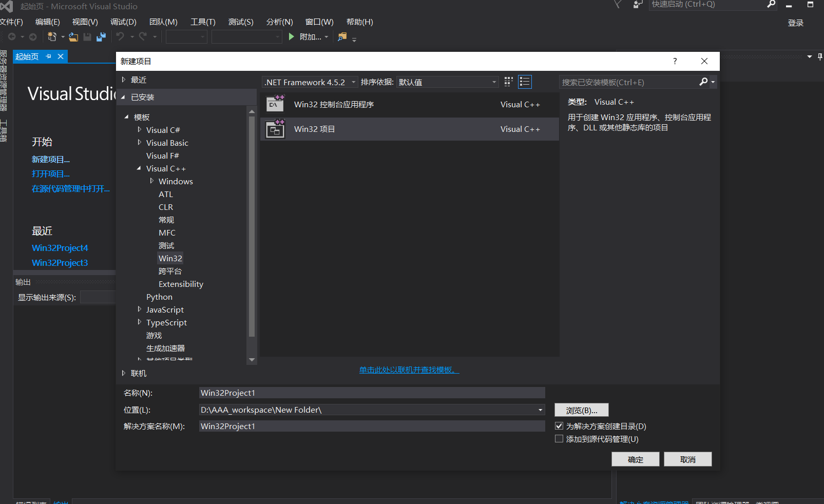This screenshot has width=824, height=504.
Task: Expand the TypeScript node
Action: tap(139, 322)
